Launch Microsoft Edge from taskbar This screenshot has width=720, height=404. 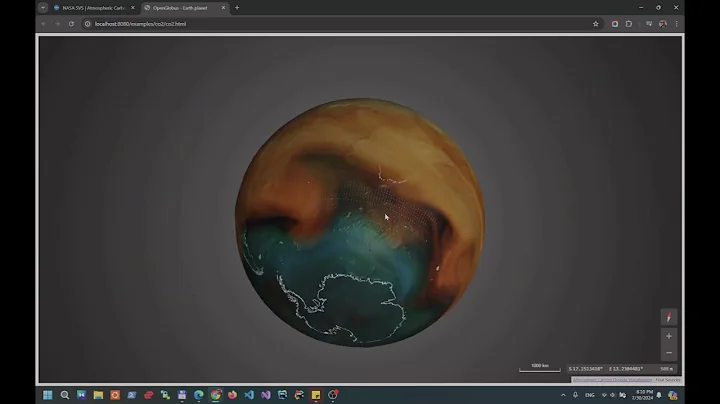coord(199,395)
